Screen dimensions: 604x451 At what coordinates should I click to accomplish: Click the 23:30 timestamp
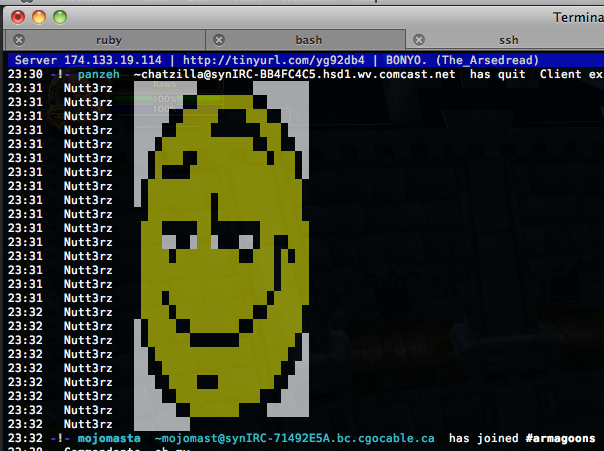25,74
